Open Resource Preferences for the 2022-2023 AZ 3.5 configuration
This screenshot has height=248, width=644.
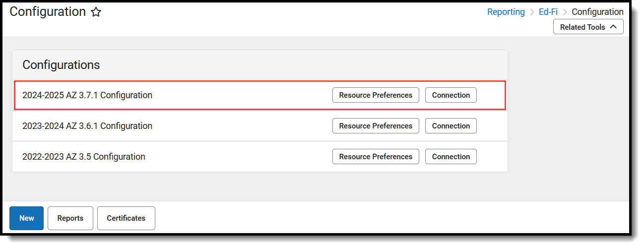(376, 157)
